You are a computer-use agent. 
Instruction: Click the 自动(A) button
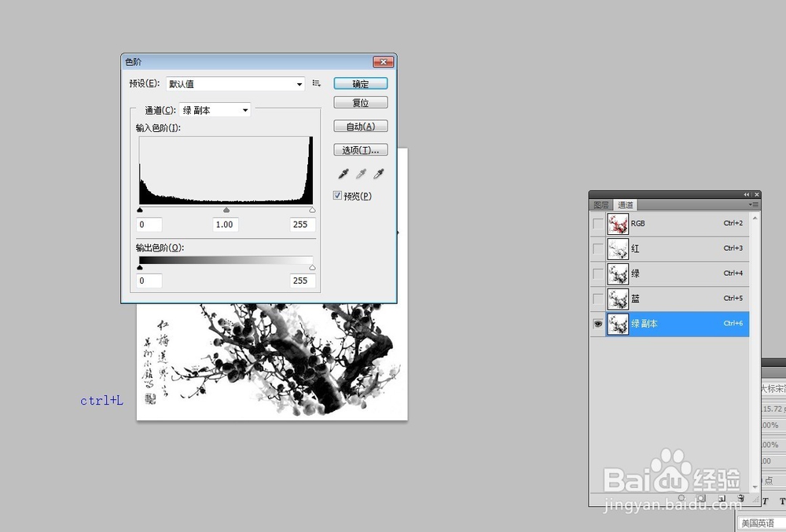point(361,127)
